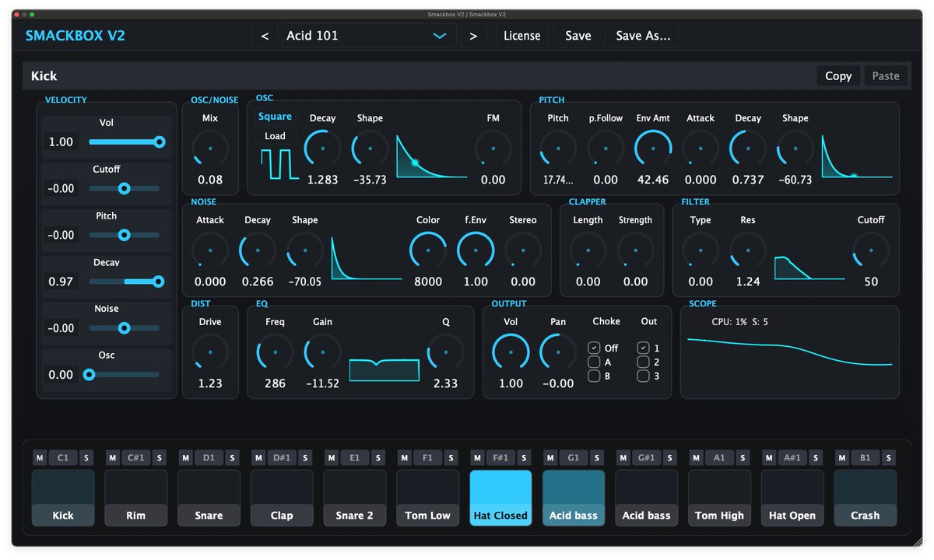Go to next preset with right arrow
The height and width of the screenshot is (560, 934).
(x=473, y=36)
